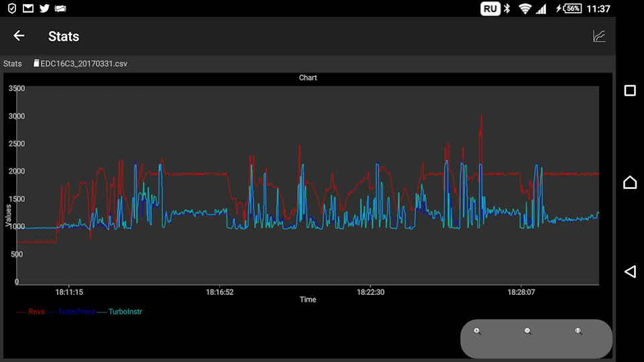Tap the RU keyboard language indicator
The width and height of the screenshot is (644, 362).
(490, 9)
